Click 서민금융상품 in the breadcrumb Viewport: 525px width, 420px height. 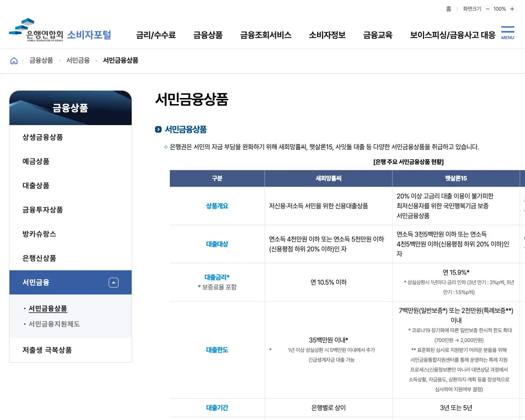pos(121,61)
